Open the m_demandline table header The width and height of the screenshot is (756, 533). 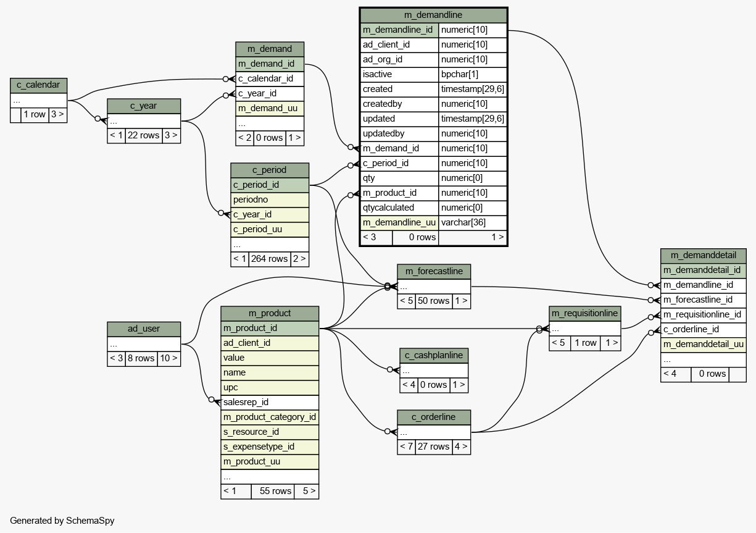point(433,15)
